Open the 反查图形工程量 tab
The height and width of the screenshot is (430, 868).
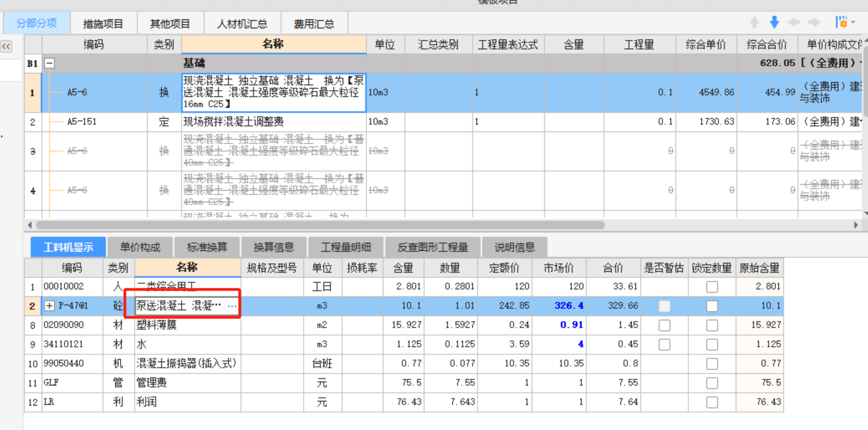(432, 247)
